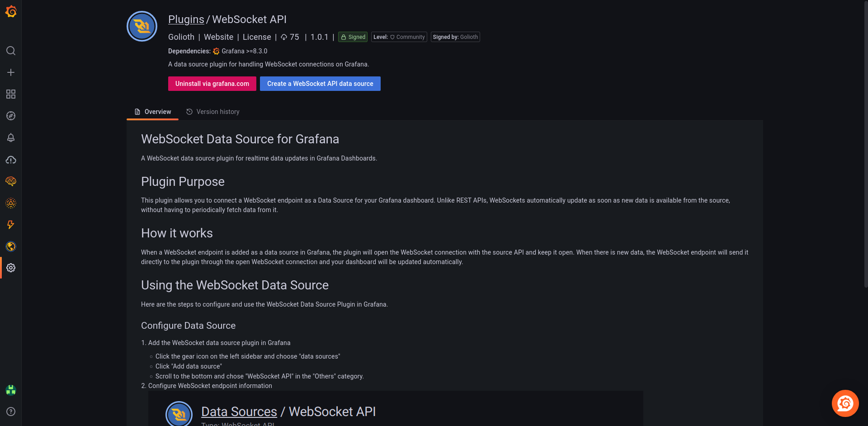Screen dimensions: 868x426
Task: Open the orange chat support bubble
Action: [x=845, y=403]
